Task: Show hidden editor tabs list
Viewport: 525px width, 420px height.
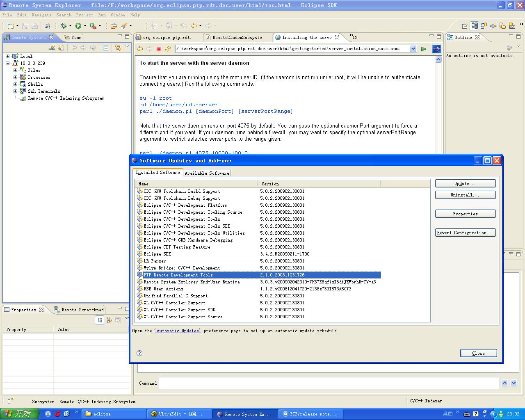Action: coord(353,37)
